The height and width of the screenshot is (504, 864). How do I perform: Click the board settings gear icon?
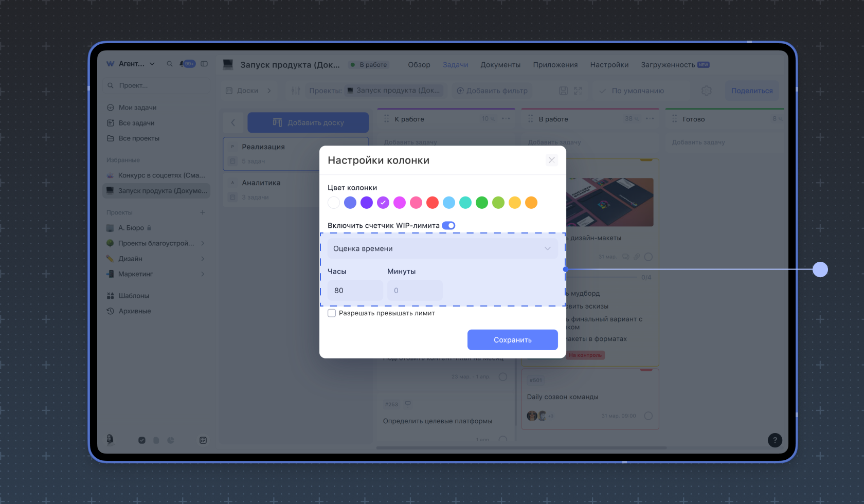(x=706, y=91)
